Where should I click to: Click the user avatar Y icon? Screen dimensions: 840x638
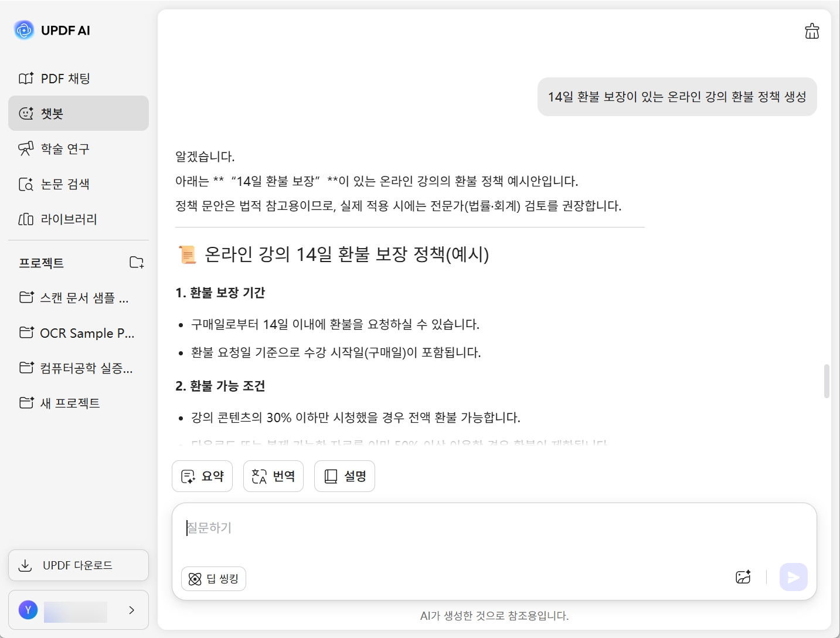pos(28,610)
